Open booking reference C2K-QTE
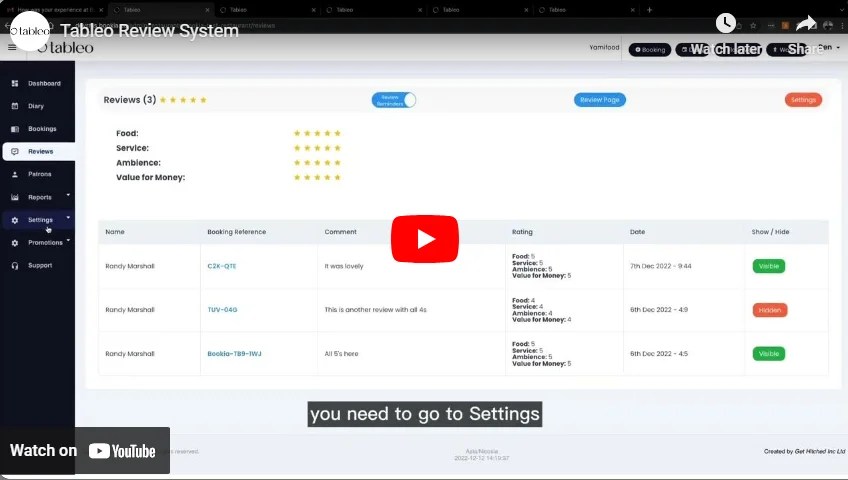Image resolution: width=848 pixels, height=480 pixels. pos(222,266)
